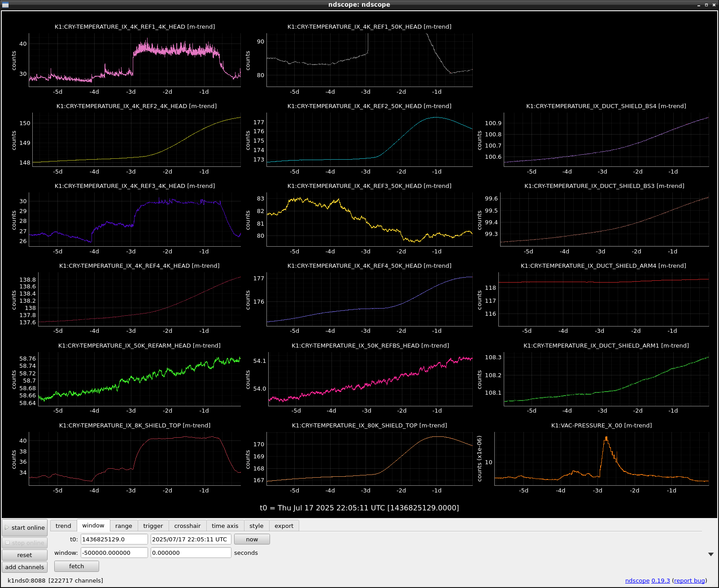The image size is (719, 588).
Task: Click the K1:VAC-PRESSURE_X_00 title label
Action: click(601, 425)
